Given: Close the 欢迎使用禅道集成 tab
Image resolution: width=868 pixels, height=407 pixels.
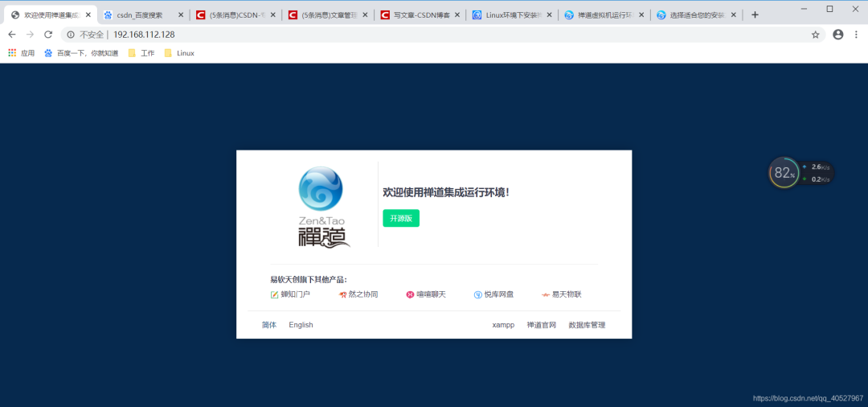Looking at the screenshot, I should [x=88, y=15].
